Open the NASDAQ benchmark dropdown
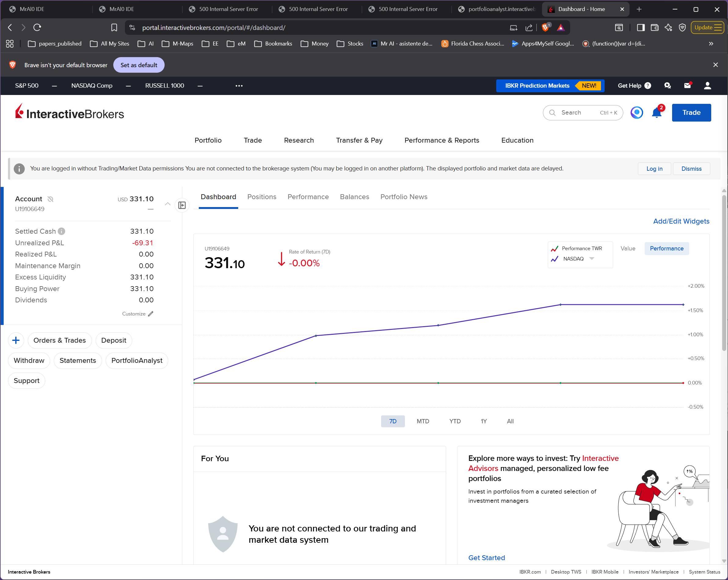 (x=591, y=259)
